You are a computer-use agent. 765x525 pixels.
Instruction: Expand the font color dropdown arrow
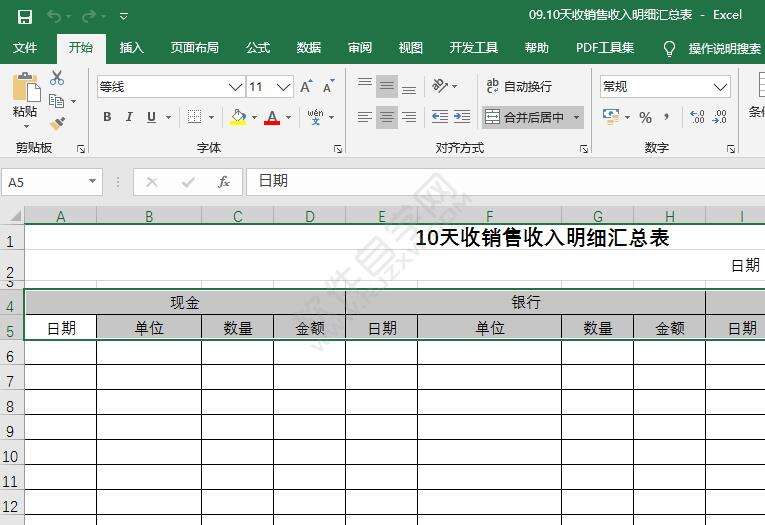(288, 117)
